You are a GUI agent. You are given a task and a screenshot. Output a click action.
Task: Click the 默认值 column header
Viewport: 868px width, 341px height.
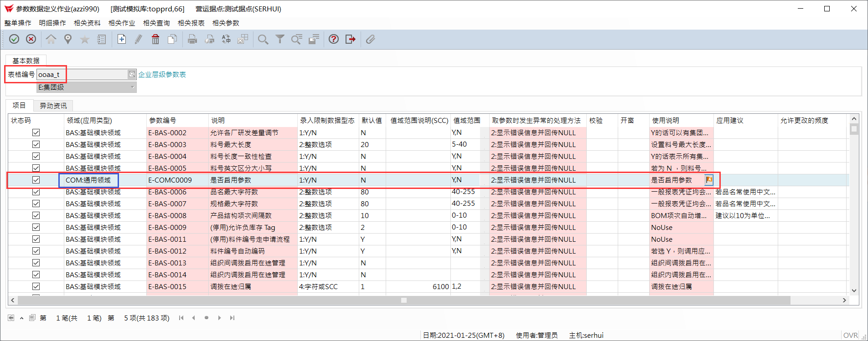coord(372,120)
